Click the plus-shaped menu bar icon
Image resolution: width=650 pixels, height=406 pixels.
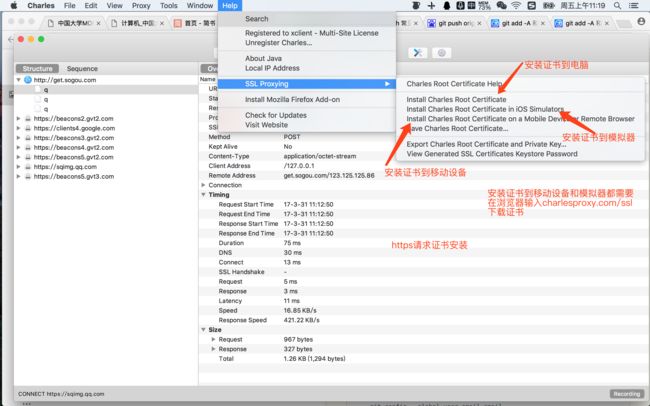tap(432, 5)
